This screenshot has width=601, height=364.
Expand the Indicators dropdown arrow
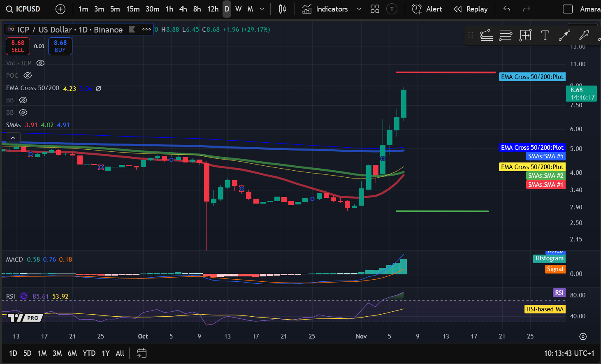[x=359, y=9]
